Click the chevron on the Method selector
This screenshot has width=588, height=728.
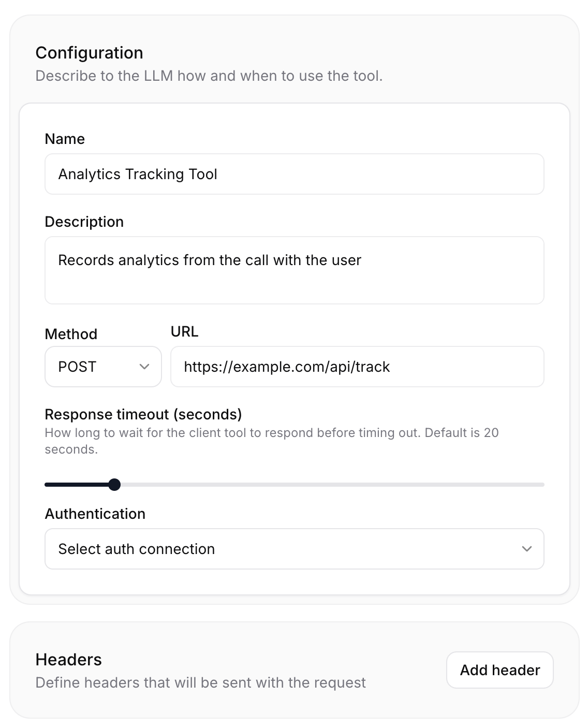pyautogui.click(x=145, y=367)
